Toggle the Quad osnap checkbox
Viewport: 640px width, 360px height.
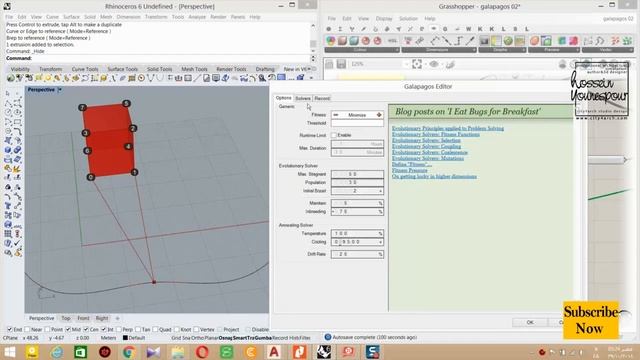click(155, 329)
